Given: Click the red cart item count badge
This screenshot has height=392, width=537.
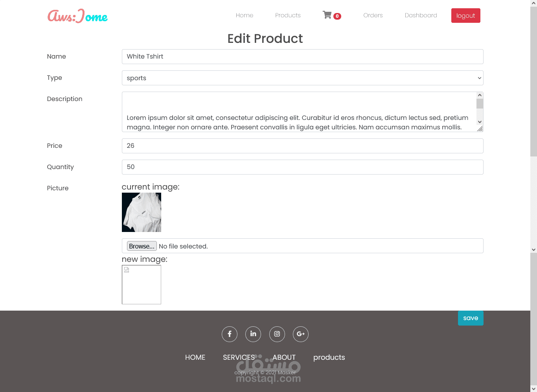Looking at the screenshot, I should pyautogui.click(x=337, y=17).
